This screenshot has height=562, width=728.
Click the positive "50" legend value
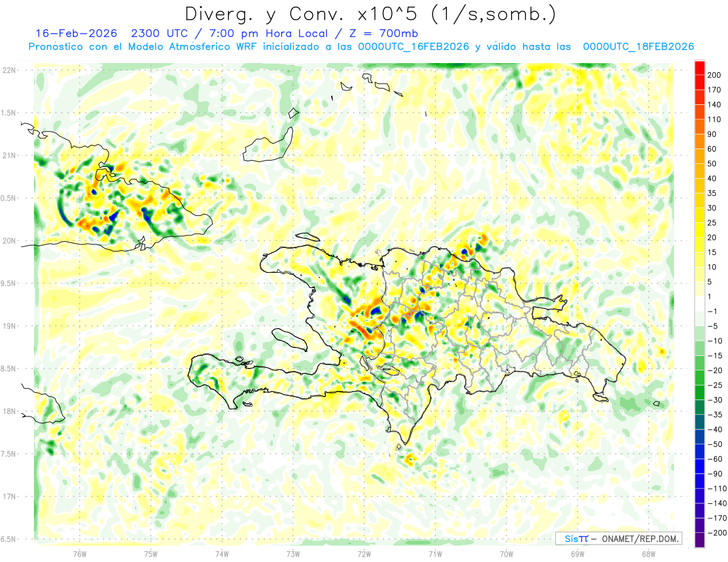[712, 164]
